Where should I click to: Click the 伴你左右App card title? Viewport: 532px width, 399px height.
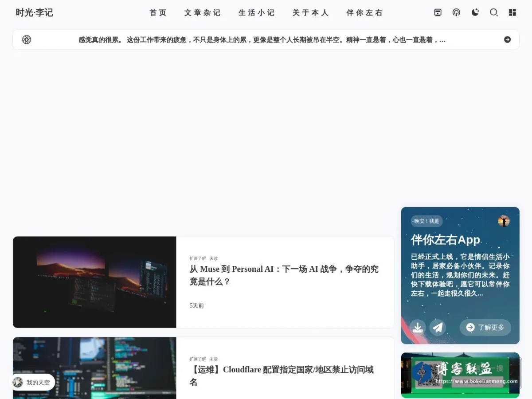(446, 240)
